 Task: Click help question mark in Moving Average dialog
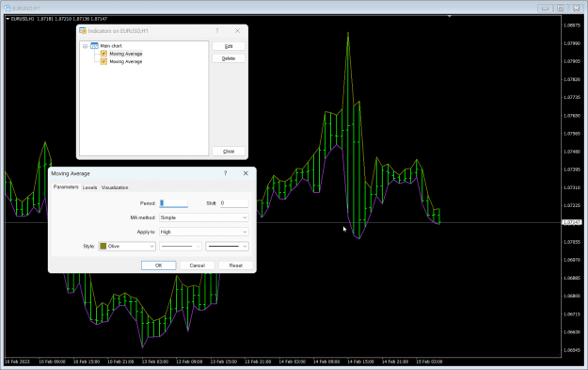(x=226, y=173)
